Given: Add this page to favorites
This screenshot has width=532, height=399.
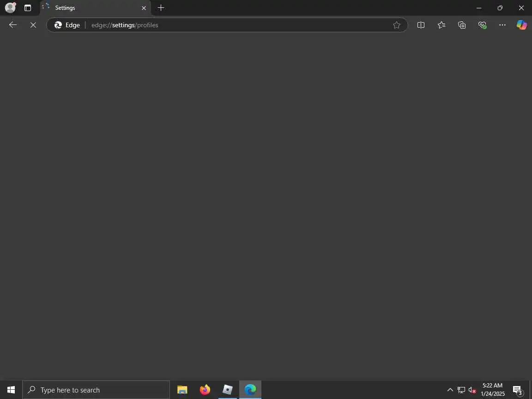Looking at the screenshot, I should (x=397, y=25).
